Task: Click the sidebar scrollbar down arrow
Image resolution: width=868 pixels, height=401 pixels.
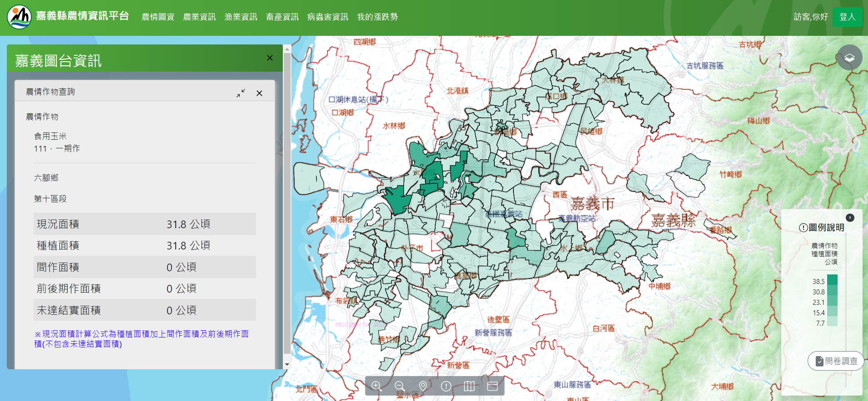Action: 287,365
